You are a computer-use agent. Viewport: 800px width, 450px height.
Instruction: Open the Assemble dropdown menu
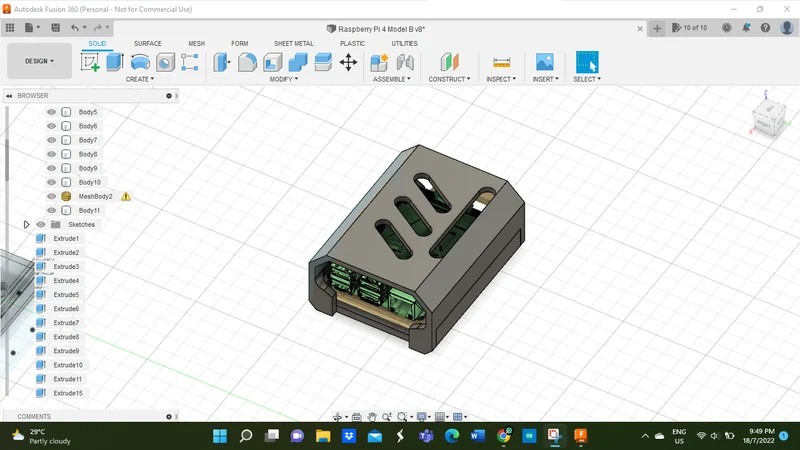click(x=391, y=79)
